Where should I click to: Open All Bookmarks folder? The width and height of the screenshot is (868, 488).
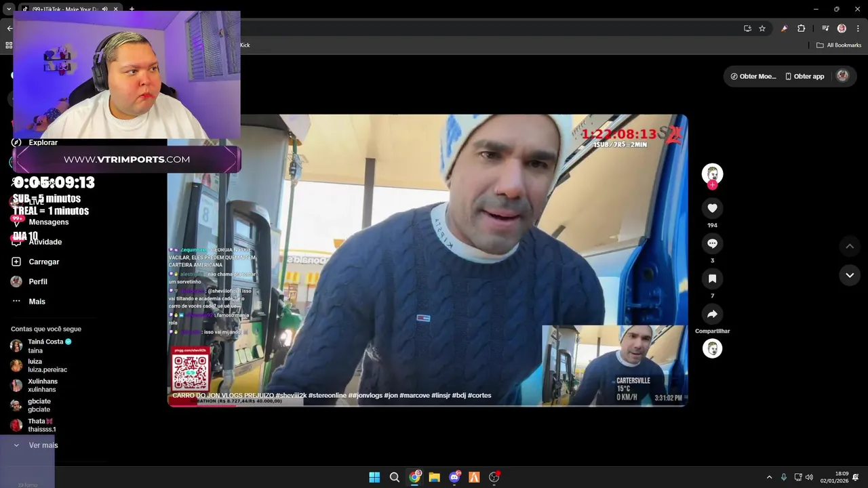(x=839, y=45)
